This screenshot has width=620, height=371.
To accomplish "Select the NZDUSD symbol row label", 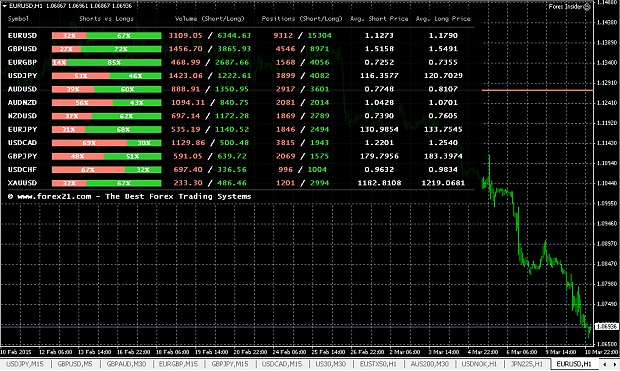I will click(x=23, y=116).
